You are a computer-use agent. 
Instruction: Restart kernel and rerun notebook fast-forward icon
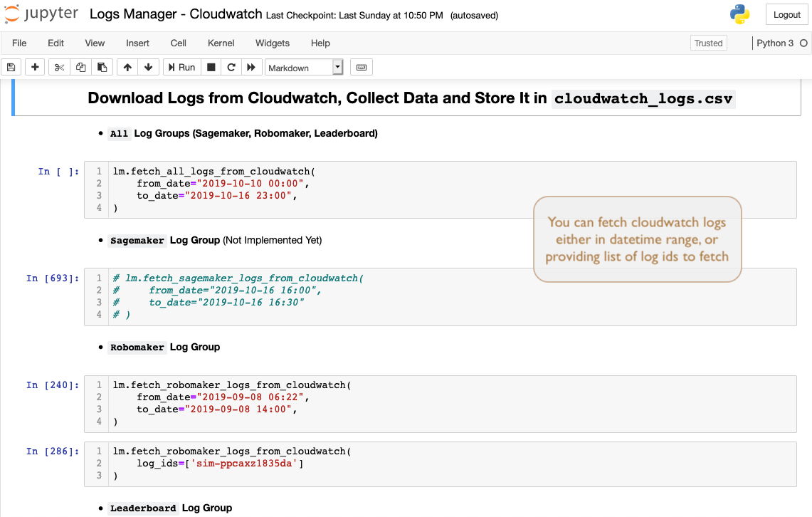tap(251, 68)
